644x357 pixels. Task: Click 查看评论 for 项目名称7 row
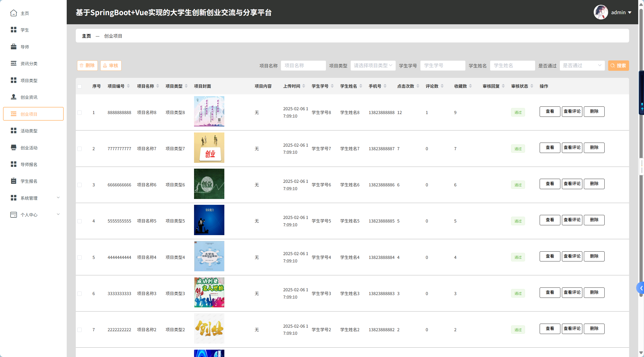(x=572, y=148)
